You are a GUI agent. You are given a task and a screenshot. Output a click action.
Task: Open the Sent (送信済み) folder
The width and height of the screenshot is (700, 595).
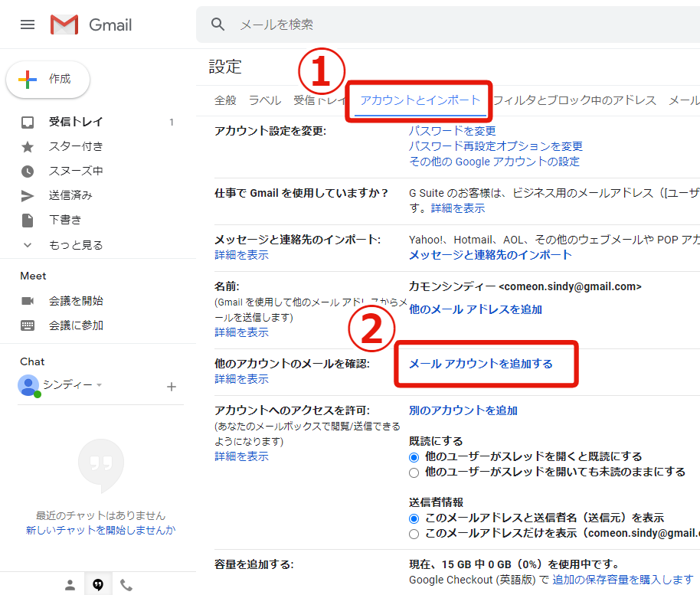(70, 195)
